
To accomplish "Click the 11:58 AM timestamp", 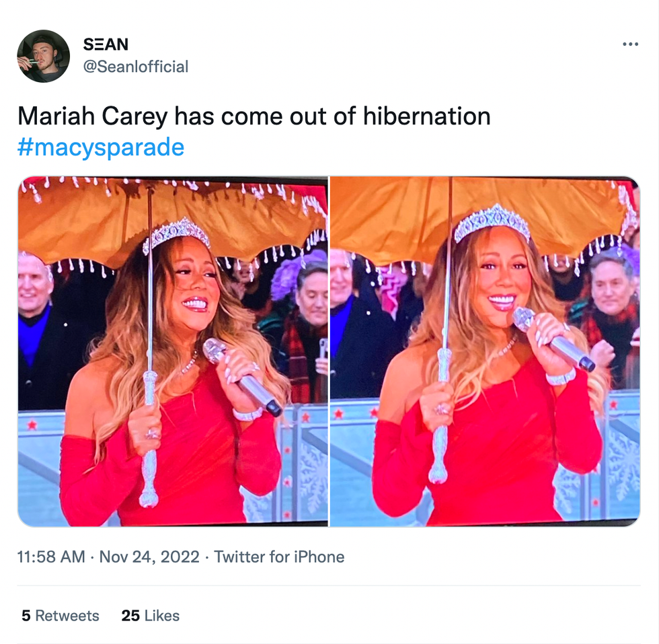I will coord(51,557).
